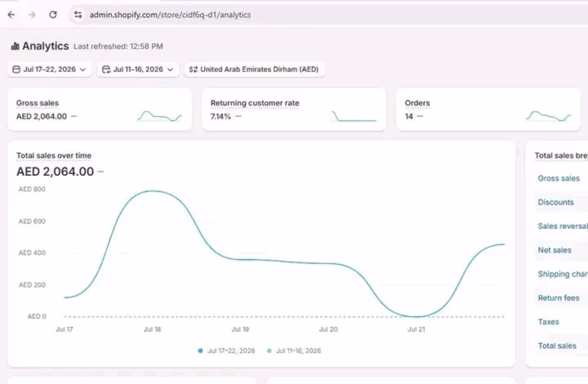Open the Gross sales metric card

click(99, 109)
